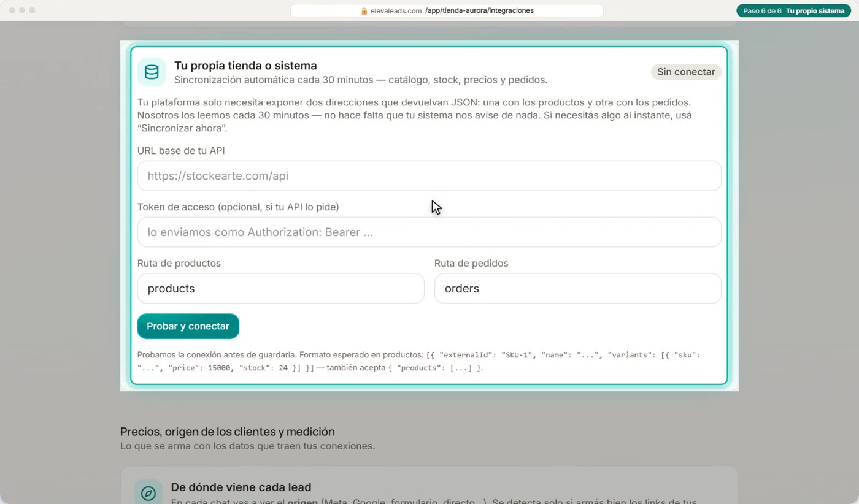Click the De dónde viene cada lead title
The width and height of the screenshot is (859, 504).
tap(241, 487)
